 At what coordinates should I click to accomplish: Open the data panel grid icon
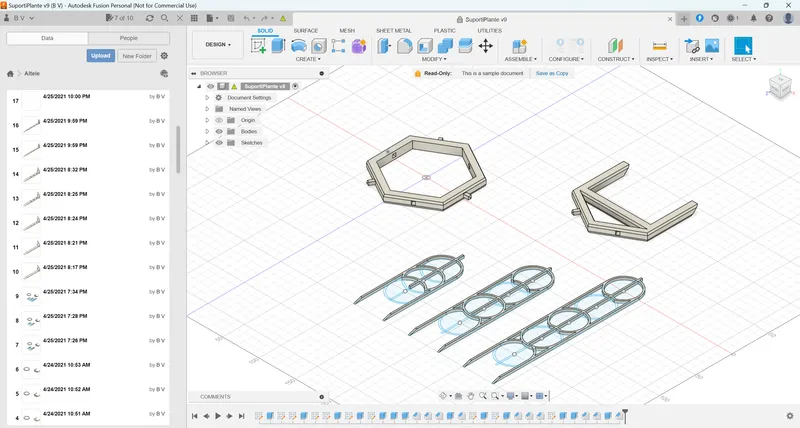194,18
